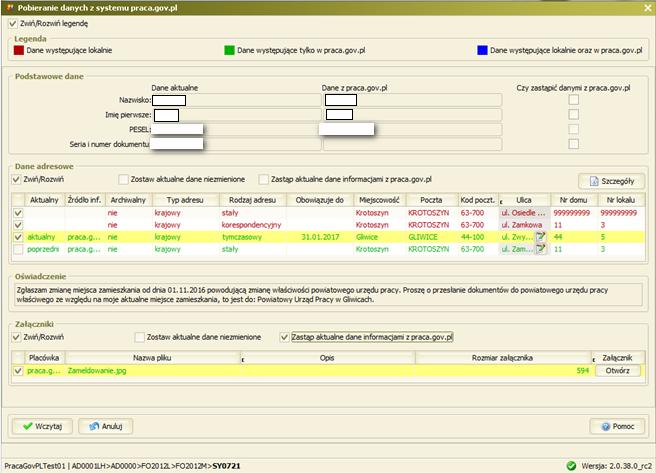Sort by the Kod poczt. column header
Viewport: 656px width, 473px height.
[x=477, y=200]
